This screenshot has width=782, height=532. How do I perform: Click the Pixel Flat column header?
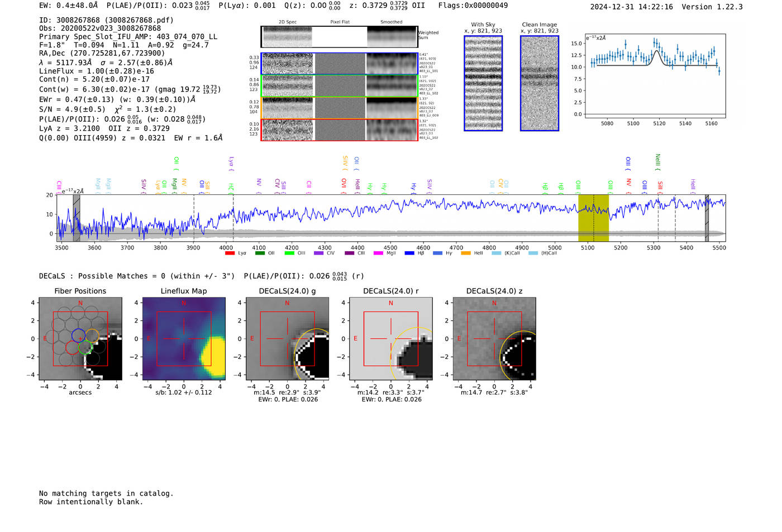click(x=340, y=22)
